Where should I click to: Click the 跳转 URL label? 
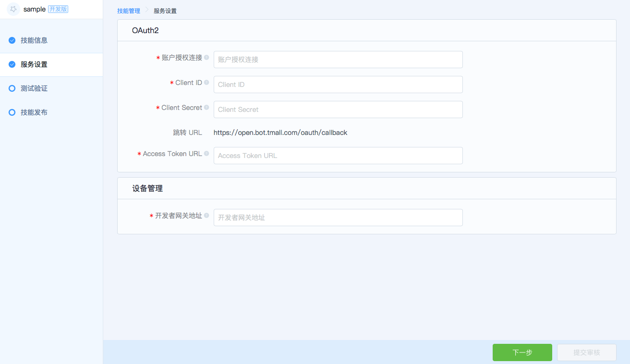(187, 133)
